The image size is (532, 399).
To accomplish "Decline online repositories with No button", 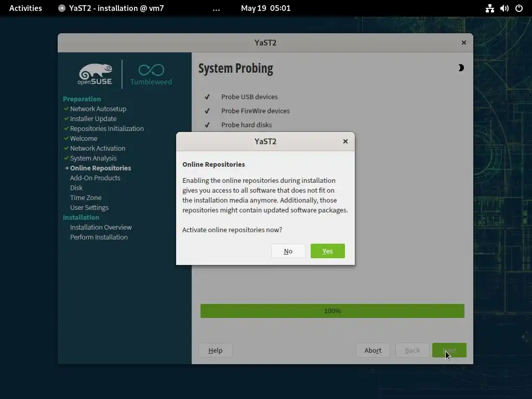I will click(288, 251).
